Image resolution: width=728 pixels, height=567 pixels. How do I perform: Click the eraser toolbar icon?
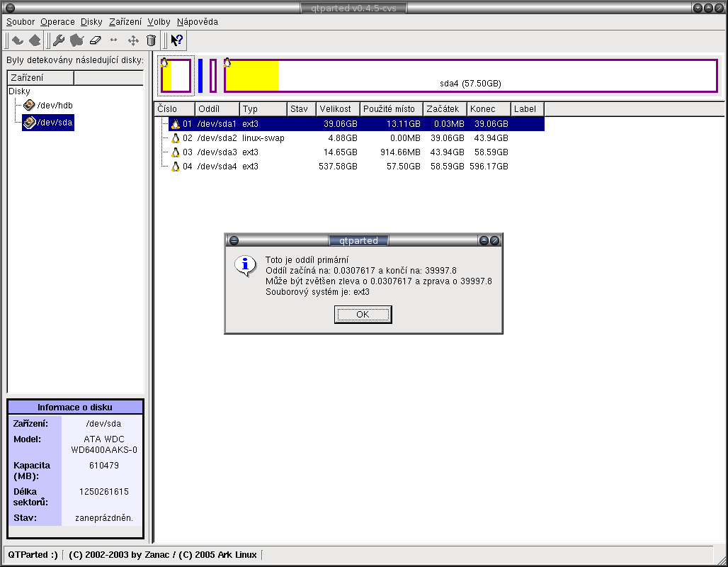(96, 40)
